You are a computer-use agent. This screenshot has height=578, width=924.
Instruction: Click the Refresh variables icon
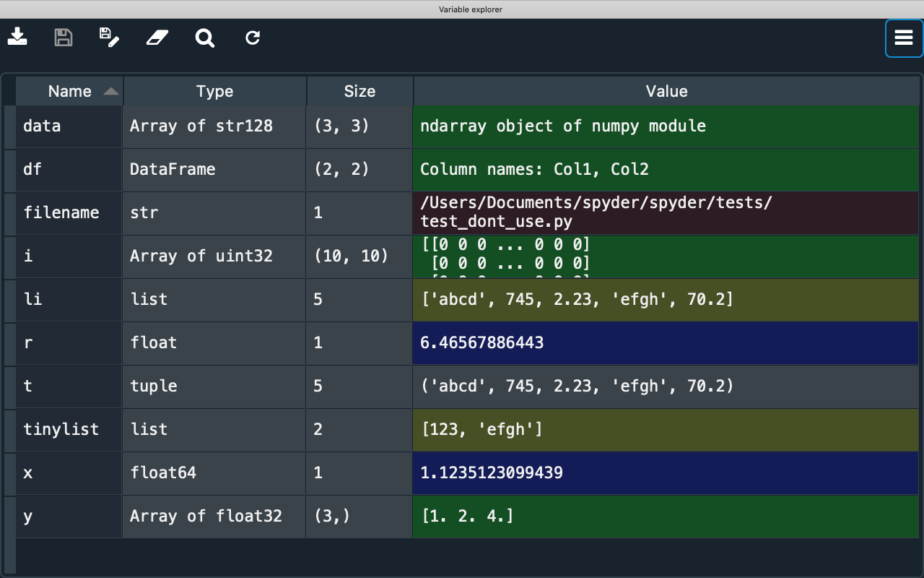pos(253,38)
